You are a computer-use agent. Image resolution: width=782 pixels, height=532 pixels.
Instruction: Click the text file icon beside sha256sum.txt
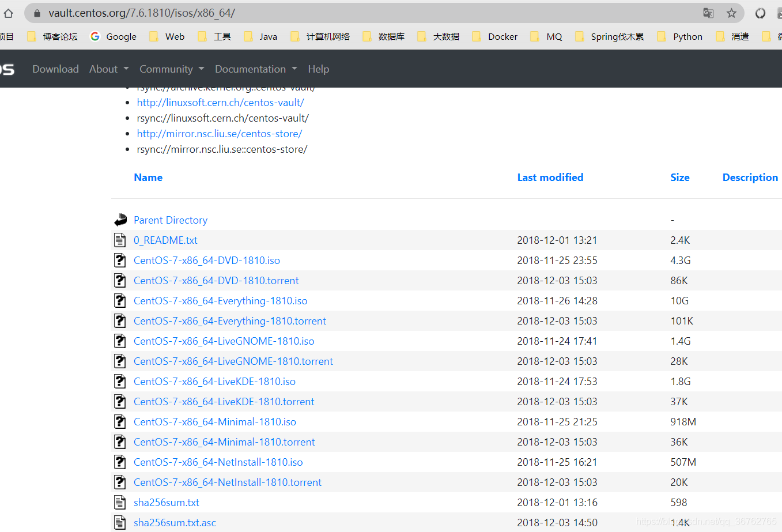pos(120,502)
